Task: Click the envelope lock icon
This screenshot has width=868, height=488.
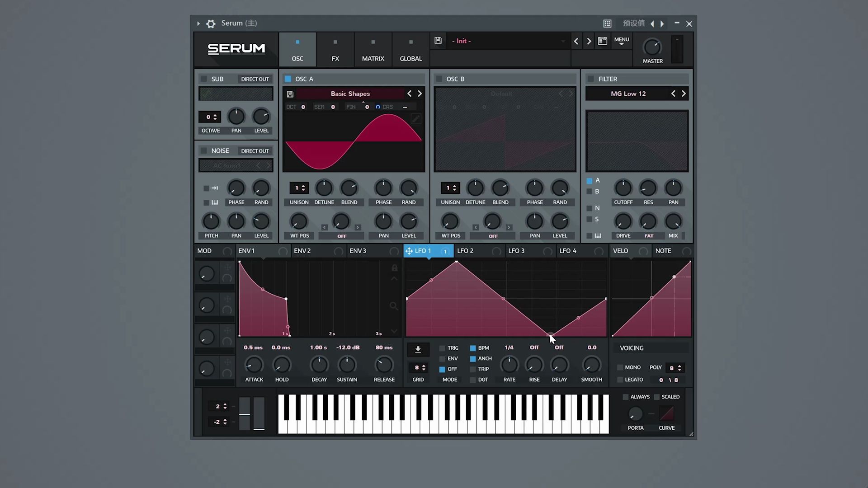Action: click(x=394, y=268)
